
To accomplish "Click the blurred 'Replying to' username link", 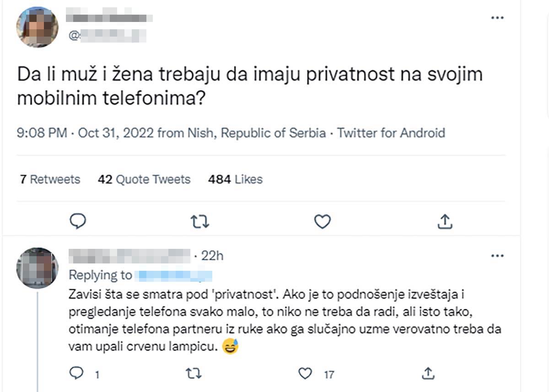I will point(175,275).
